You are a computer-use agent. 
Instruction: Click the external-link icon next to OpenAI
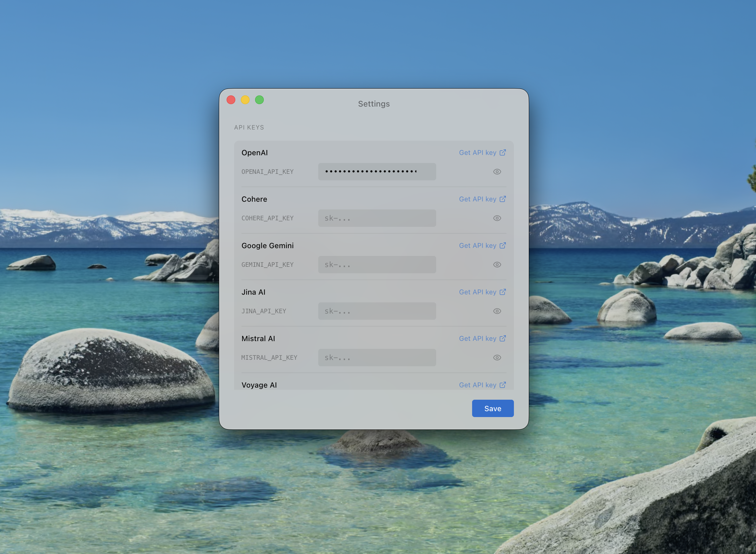(x=503, y=152)
